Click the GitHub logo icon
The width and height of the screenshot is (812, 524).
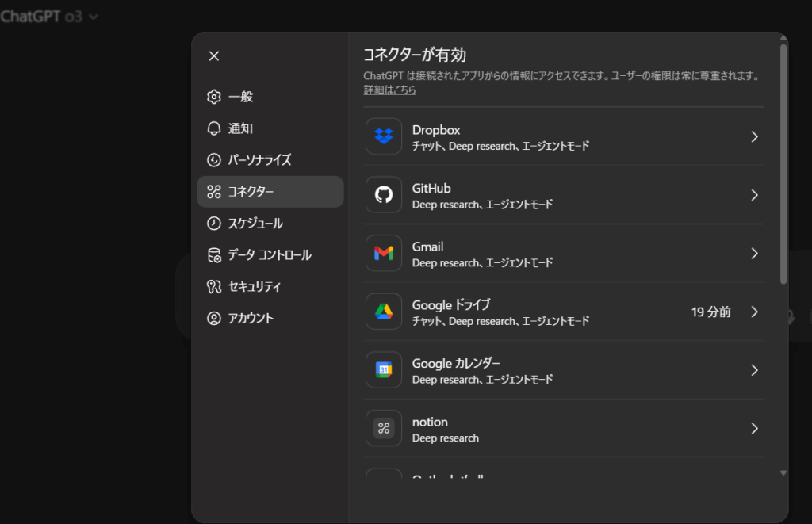(x=384, y=195)
